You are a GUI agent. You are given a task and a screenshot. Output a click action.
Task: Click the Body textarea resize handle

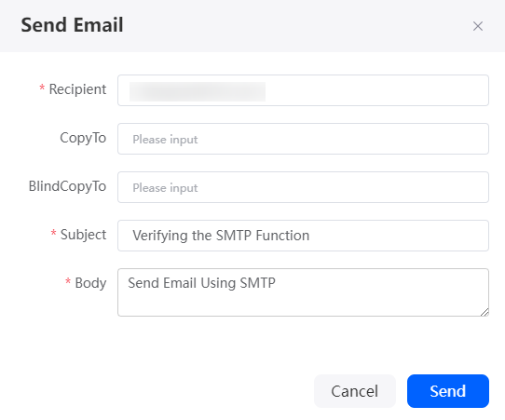point(485,312)
